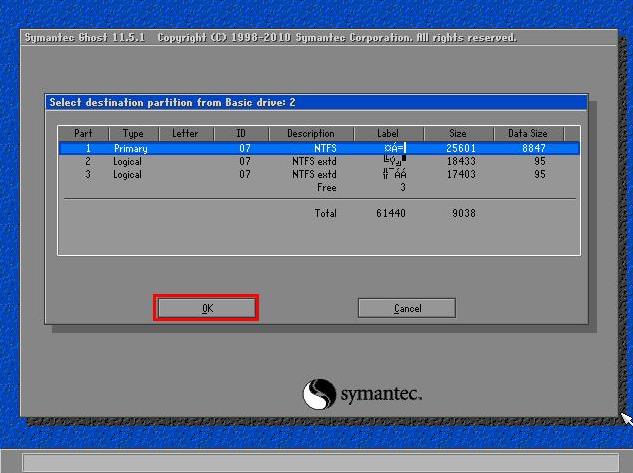Click total data size 9038

[x=464, y=213]
